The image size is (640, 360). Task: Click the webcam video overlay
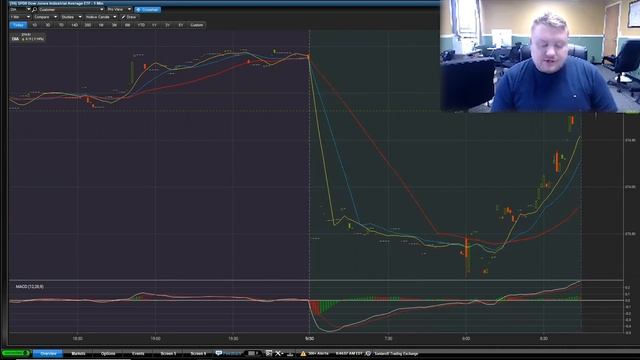[540, 56]
